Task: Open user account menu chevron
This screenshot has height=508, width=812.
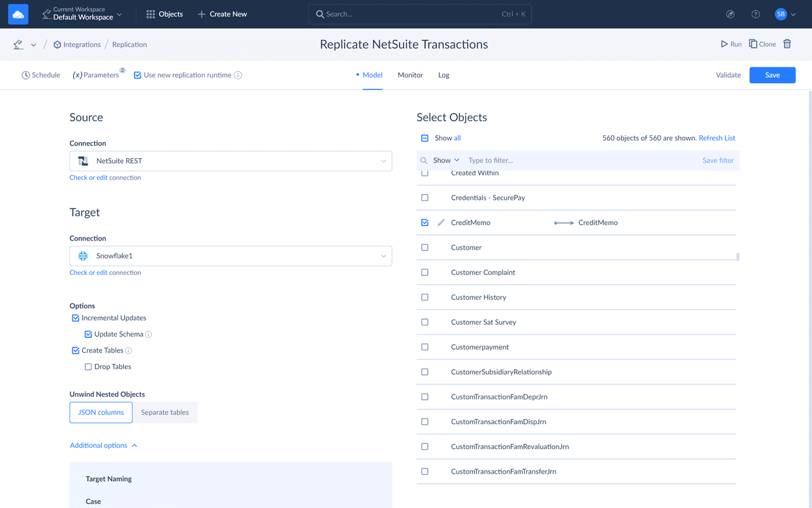Action: [x=794, y=15]
